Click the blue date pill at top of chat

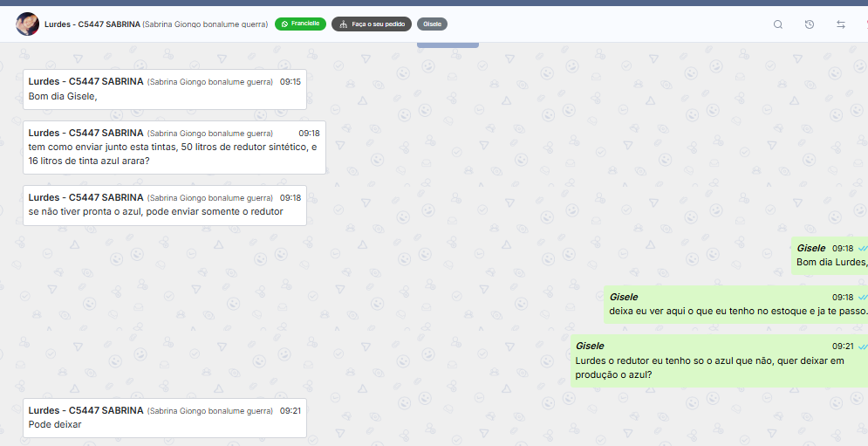[448, 43]
